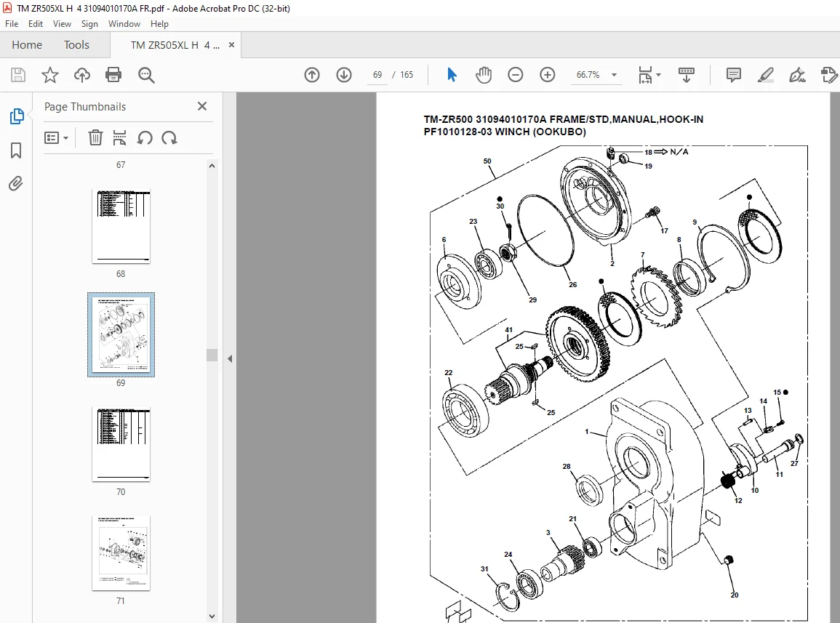Image resolution: width=840 pixels, height=623 pixels.
Task: Close the Page Thumbnails panel
Action: click(202, 106)
